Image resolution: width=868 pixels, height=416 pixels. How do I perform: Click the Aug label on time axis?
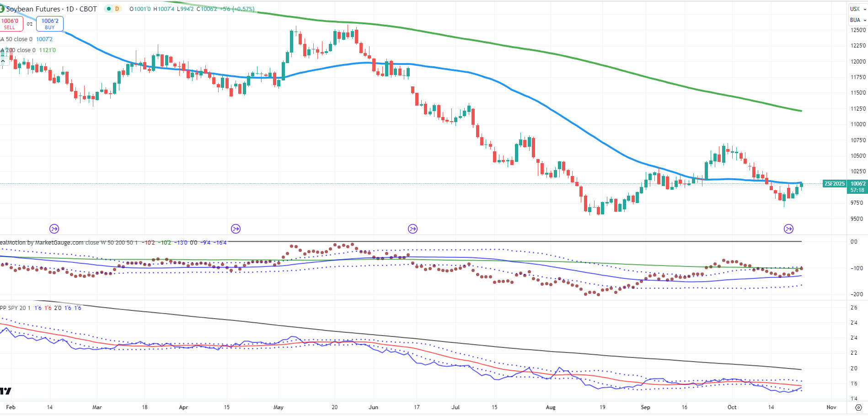click(x=551, y=407)
